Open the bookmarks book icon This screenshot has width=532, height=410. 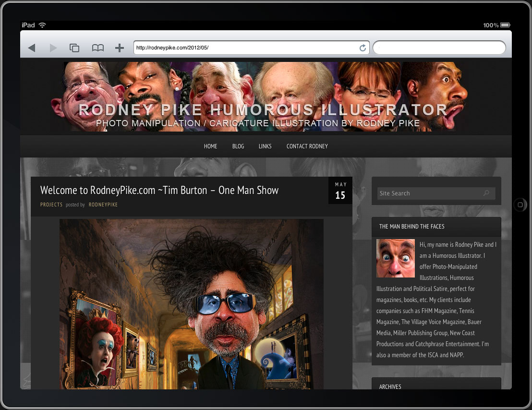point(98,48)
